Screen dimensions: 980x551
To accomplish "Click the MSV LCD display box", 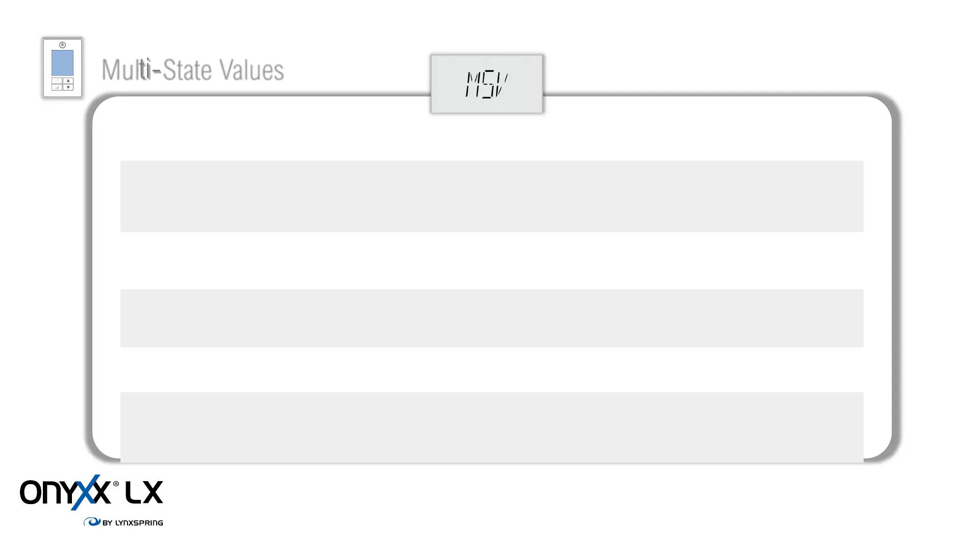I will coord(487,84).
